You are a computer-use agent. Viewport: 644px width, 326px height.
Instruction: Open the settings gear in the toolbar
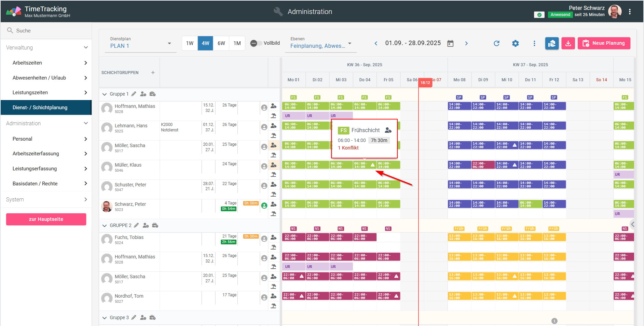point(515,43)
